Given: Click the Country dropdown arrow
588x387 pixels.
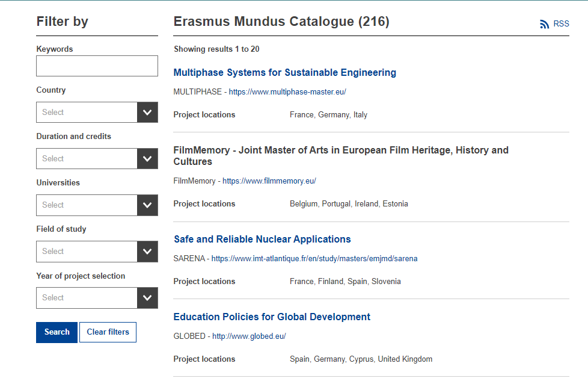Looking at the screenshot, I should 147,112.
